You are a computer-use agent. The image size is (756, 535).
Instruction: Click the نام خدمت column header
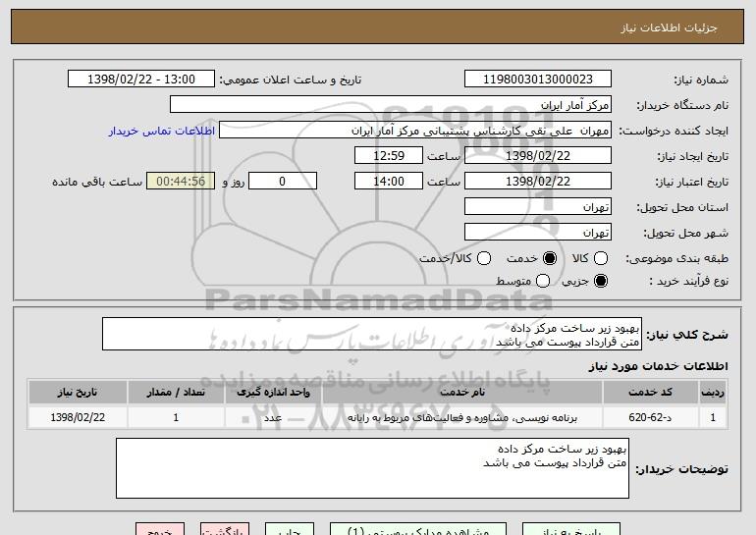click(x=461, y=393)
